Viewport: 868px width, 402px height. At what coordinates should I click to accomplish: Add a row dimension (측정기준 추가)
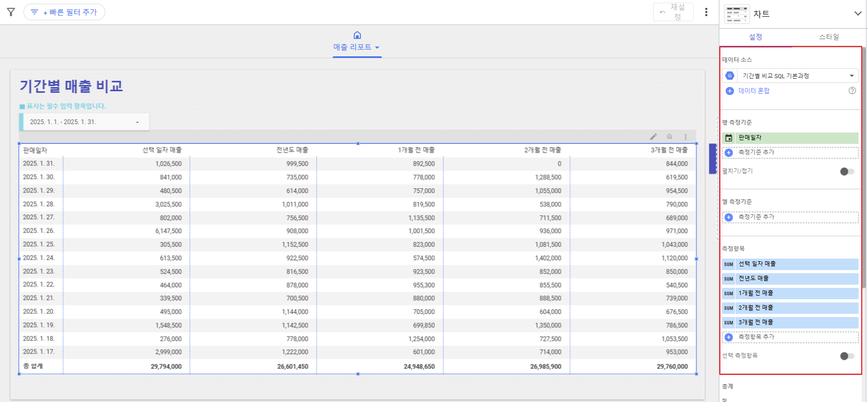[790, 152]
